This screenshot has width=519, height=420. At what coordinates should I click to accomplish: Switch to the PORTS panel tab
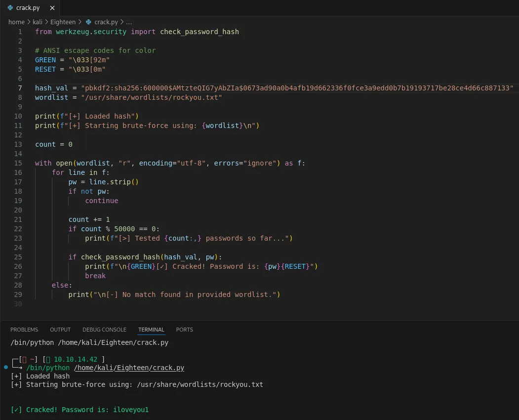[x=184, y=330]
